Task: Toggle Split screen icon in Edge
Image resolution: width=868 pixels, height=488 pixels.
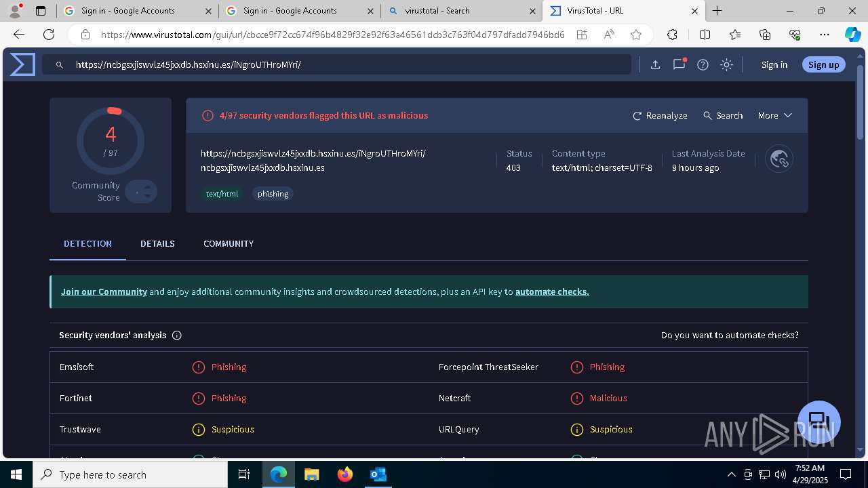Action: (705, 35)
